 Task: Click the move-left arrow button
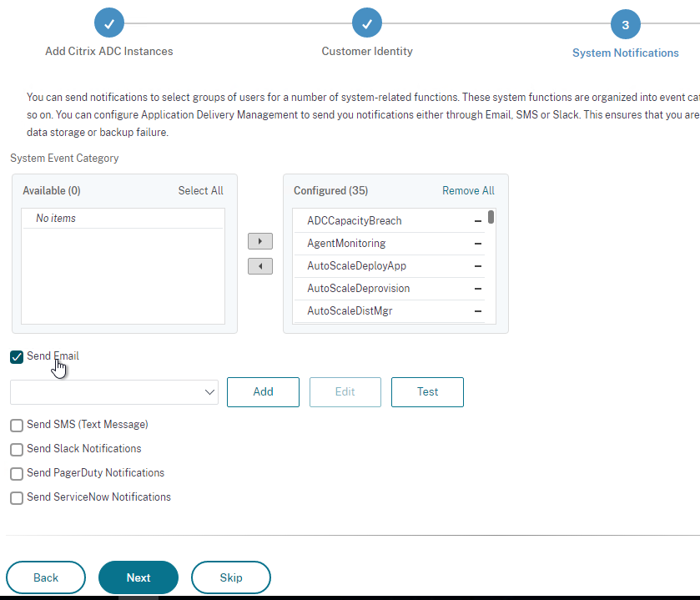(x=260, y=266)
